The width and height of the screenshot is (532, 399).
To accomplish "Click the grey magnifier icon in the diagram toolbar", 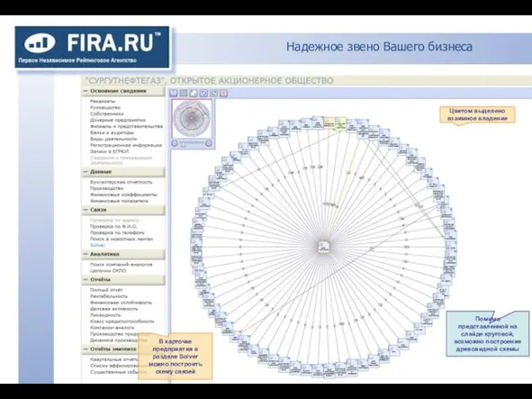I will 213,93.
